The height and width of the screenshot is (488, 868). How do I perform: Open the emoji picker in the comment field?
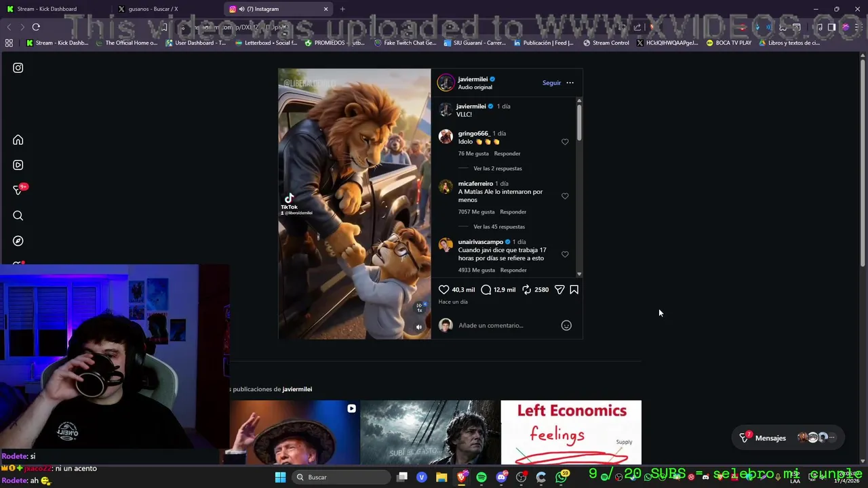(x=566, y=325)
